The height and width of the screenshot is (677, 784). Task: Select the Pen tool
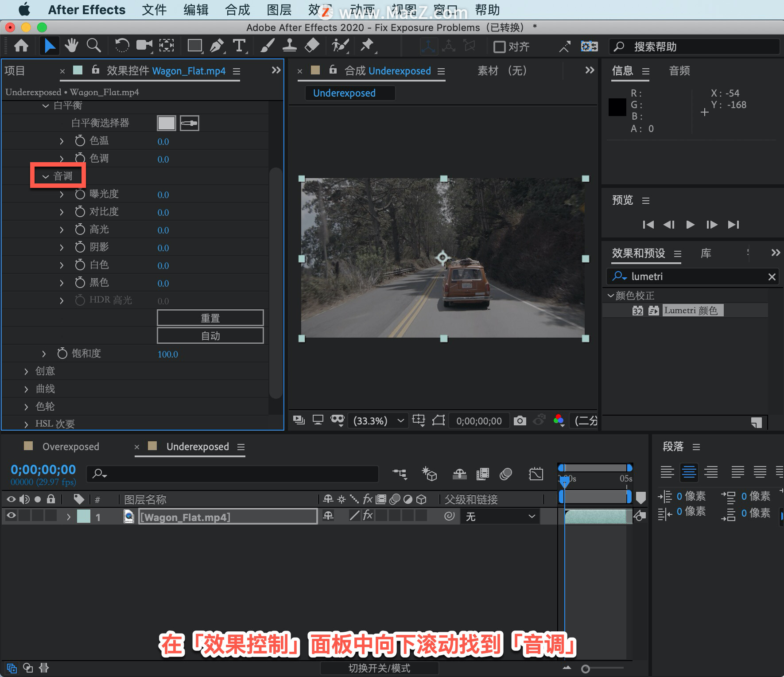[217, 46]
